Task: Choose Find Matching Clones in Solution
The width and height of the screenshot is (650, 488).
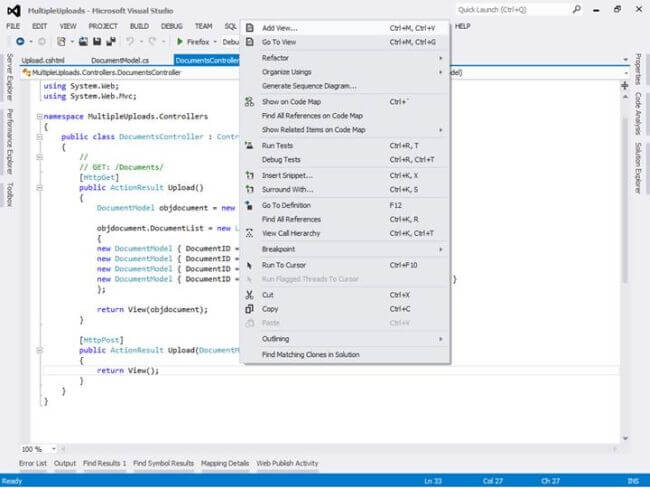Action: click(347, 354)
